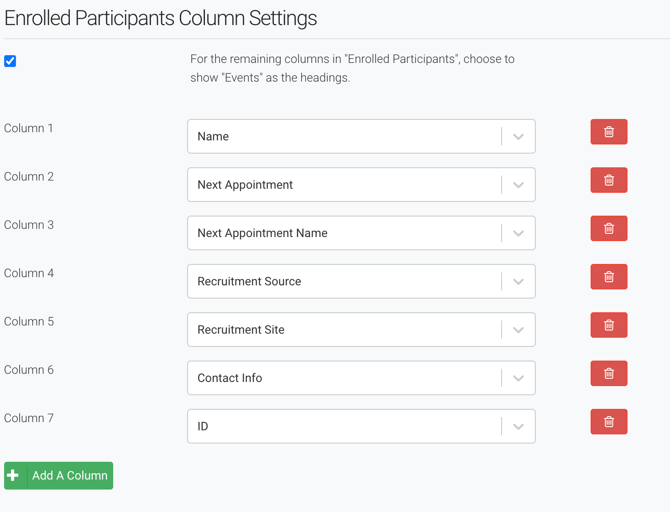Expand the ID column dropdown chevron
Viewport: 670px width, 516px height.
click(x=518, y=427)
